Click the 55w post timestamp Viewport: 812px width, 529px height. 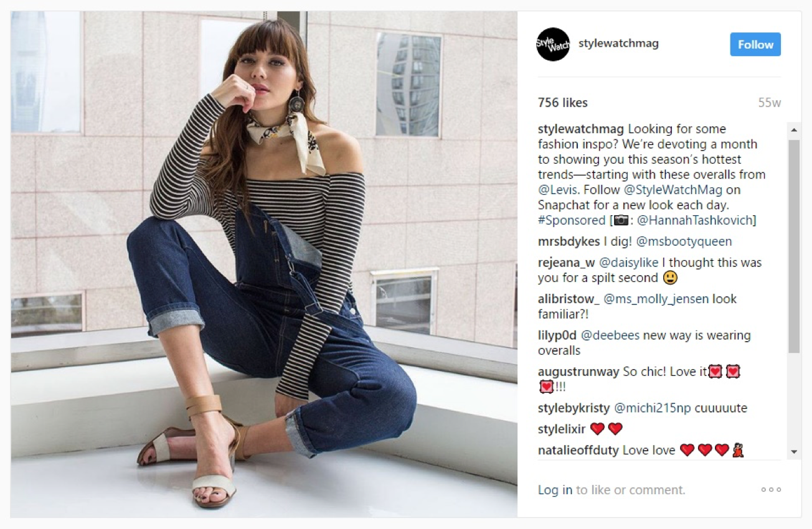(769, 103)
